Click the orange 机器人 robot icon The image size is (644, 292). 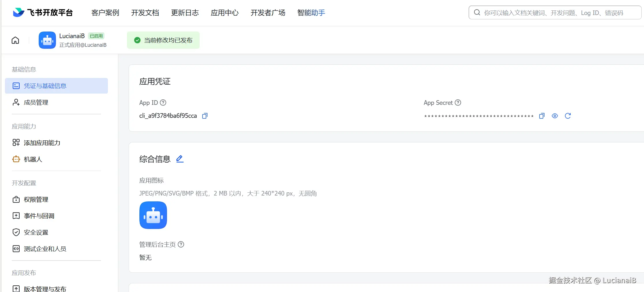[16, 159]
